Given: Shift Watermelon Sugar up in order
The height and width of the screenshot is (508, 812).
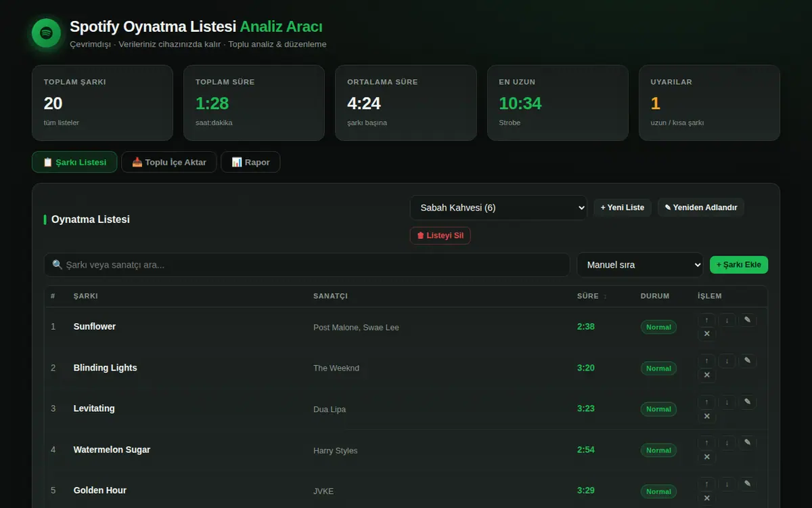Looking at the screenshot, I should [x=706, y=443].
